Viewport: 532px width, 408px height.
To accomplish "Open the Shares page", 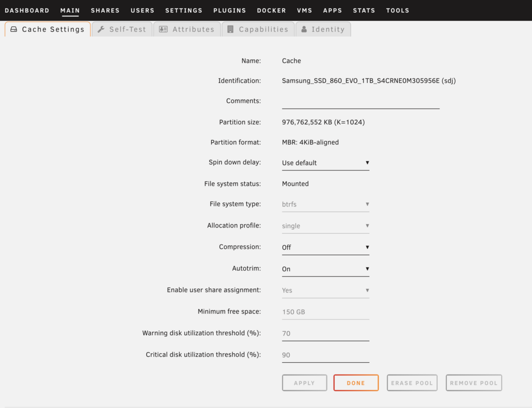I will click(105, 11).
